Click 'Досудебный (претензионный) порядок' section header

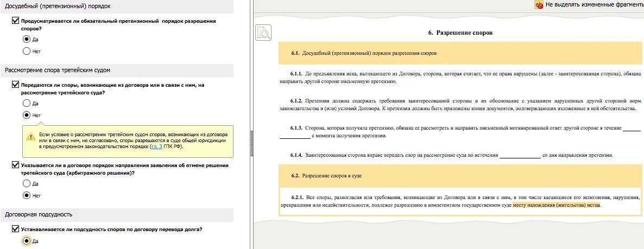[x=117, y=6]
